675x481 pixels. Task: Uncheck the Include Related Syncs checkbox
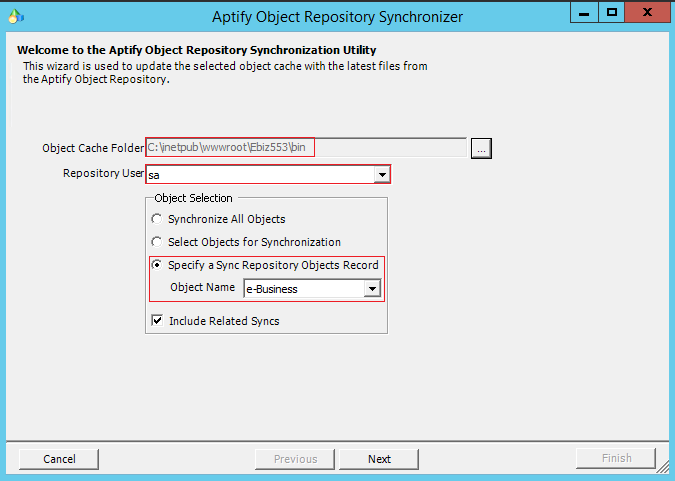[157, 320]
